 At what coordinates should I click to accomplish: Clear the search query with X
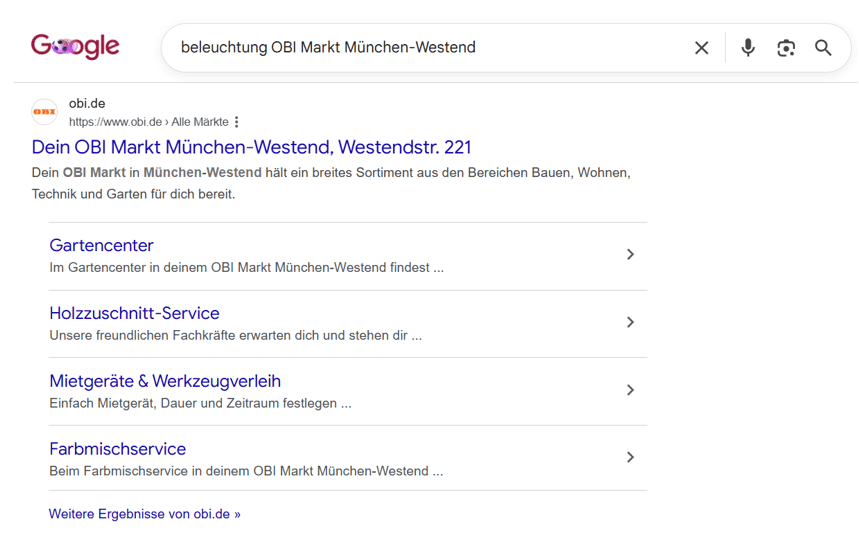[x=701, y=48]
